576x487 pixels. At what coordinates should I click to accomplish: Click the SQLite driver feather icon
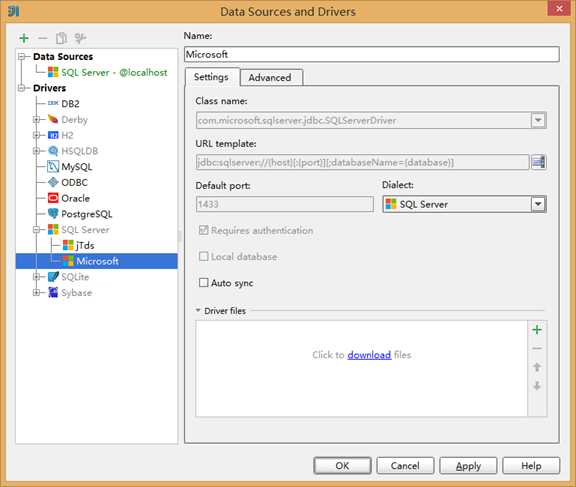coord(53,277)
